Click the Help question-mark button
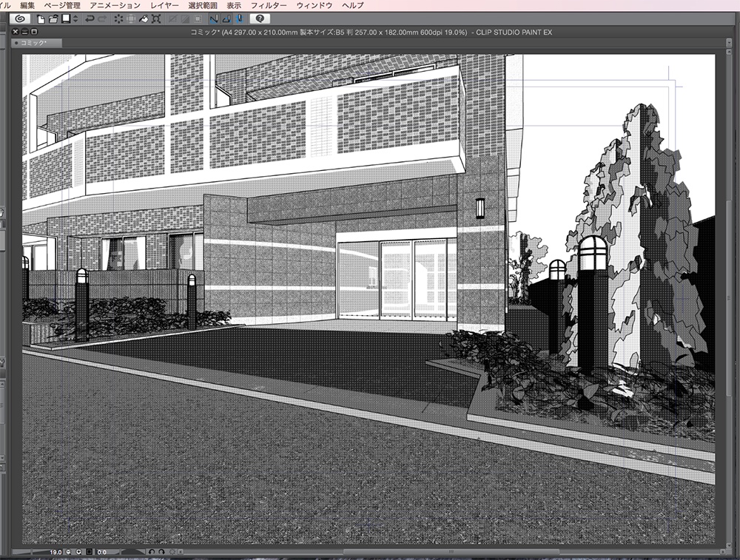The image size is (740, 560). click(x=260, y=20)
